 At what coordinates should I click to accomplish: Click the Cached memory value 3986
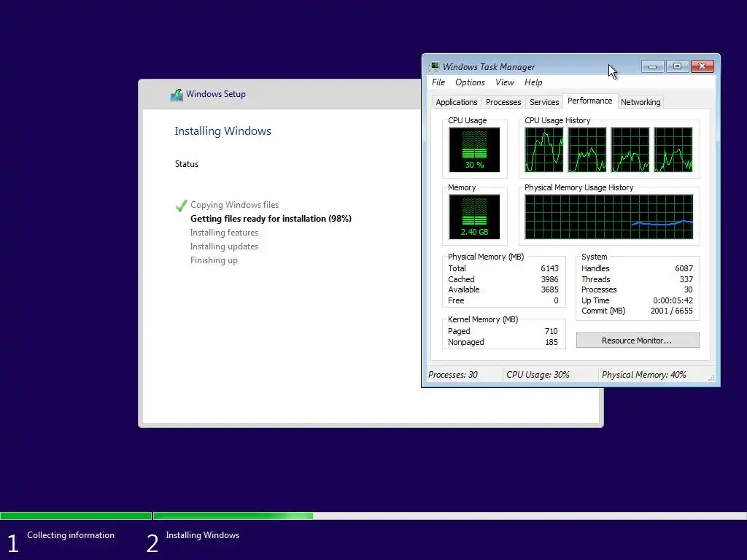click(x=549, y=279)
